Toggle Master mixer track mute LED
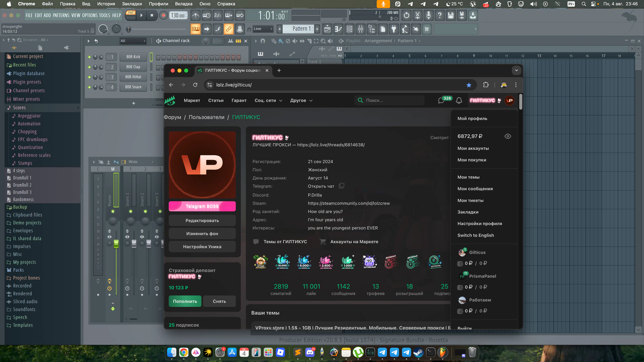The width and height of the screenshot is (644, 362). 113,211
